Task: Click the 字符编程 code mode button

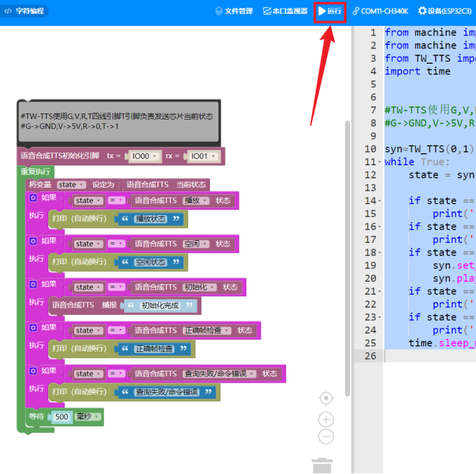Action: pyautogui.click(x=24, y=11)
